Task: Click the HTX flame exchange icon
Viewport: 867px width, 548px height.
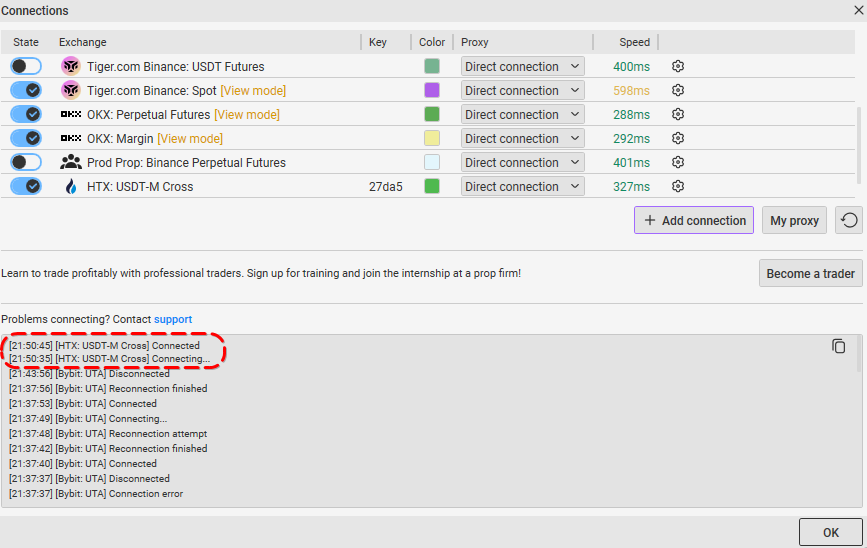Action: tap(70, 186)
